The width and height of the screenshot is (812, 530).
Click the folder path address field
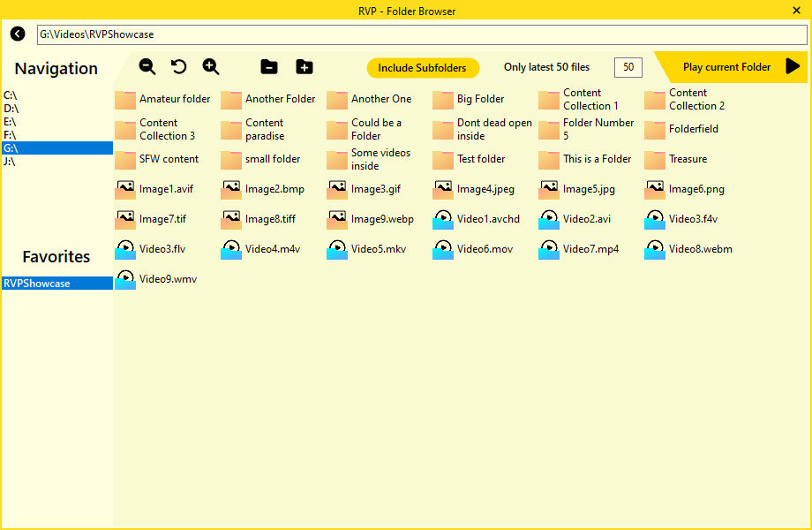point(421,34)
